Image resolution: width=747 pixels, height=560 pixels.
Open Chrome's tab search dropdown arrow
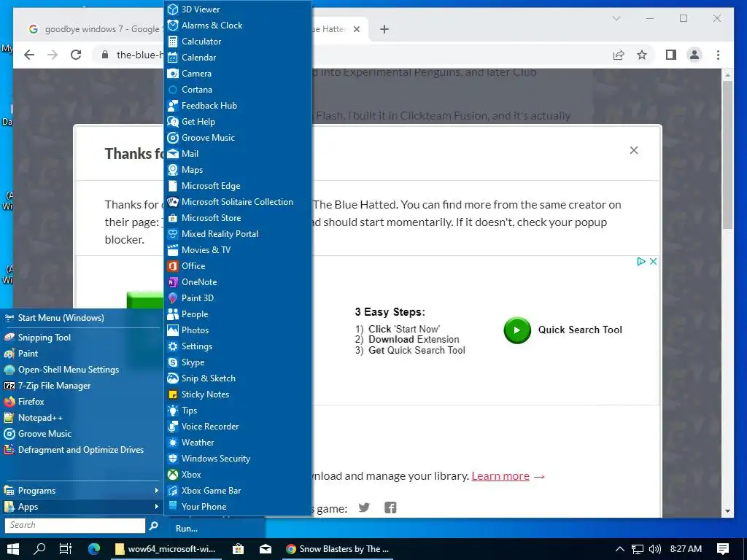coord(616,18)
